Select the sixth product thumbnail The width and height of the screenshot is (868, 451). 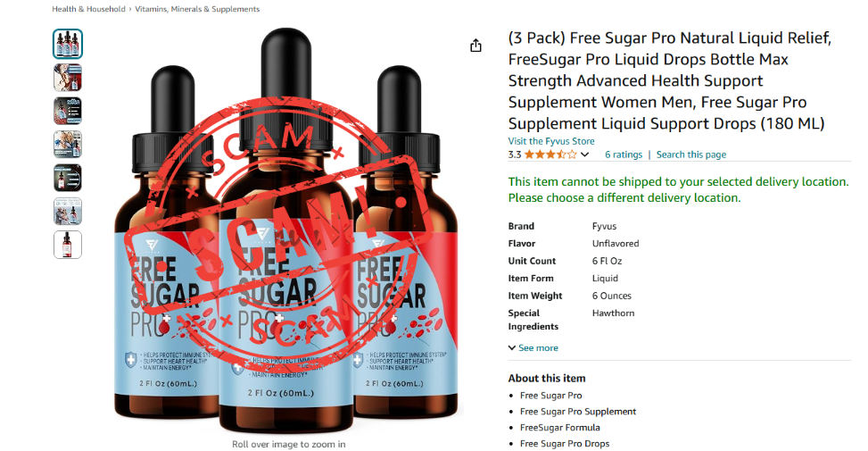tap(68, 211)
